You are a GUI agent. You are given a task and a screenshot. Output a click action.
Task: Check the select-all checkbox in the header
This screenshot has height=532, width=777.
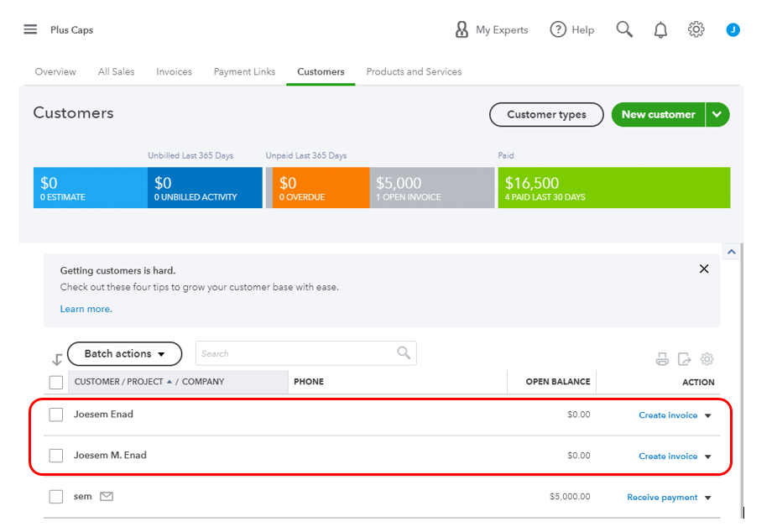[x=55, y=382]
